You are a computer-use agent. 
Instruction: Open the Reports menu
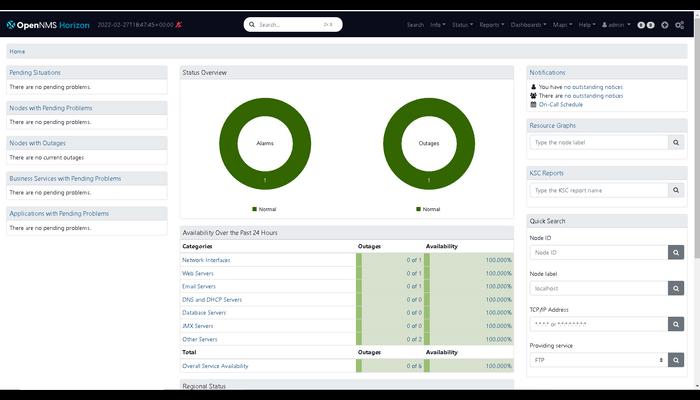(490, 24)
